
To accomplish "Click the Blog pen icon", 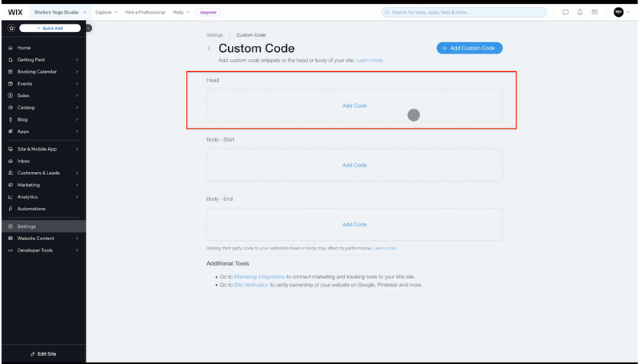I will point(11,120).
